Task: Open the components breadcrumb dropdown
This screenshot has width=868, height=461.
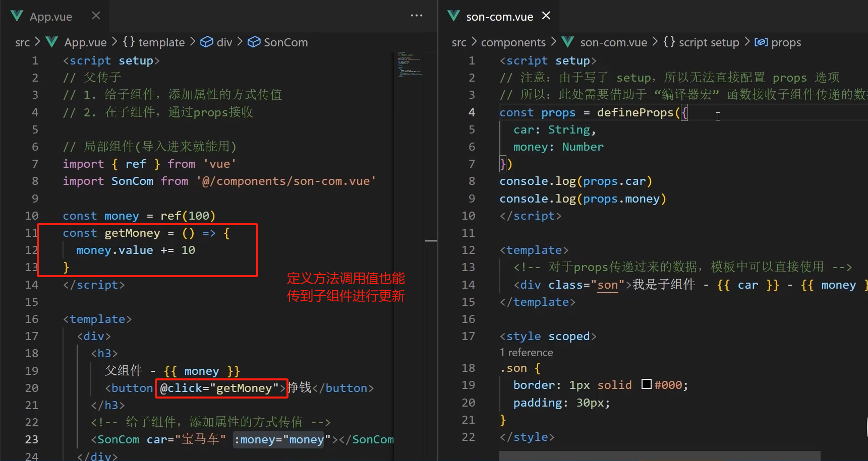Action: [513, 42]
